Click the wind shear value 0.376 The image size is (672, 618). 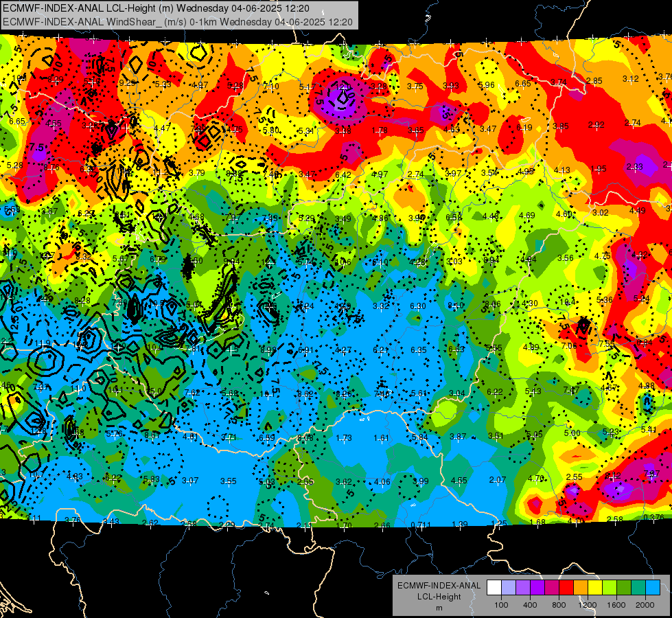[x=653, y=517]
